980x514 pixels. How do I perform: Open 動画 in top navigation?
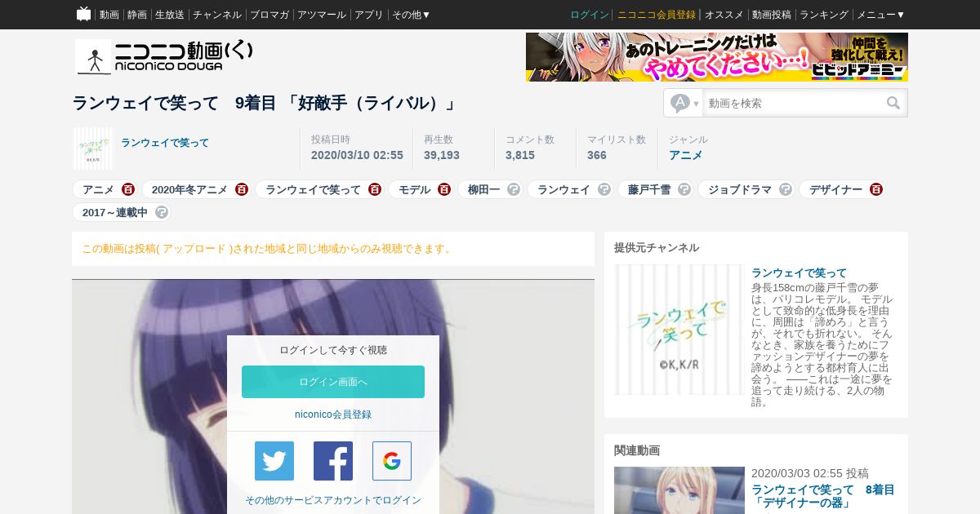pyautogui.click(x=109, y=15)
